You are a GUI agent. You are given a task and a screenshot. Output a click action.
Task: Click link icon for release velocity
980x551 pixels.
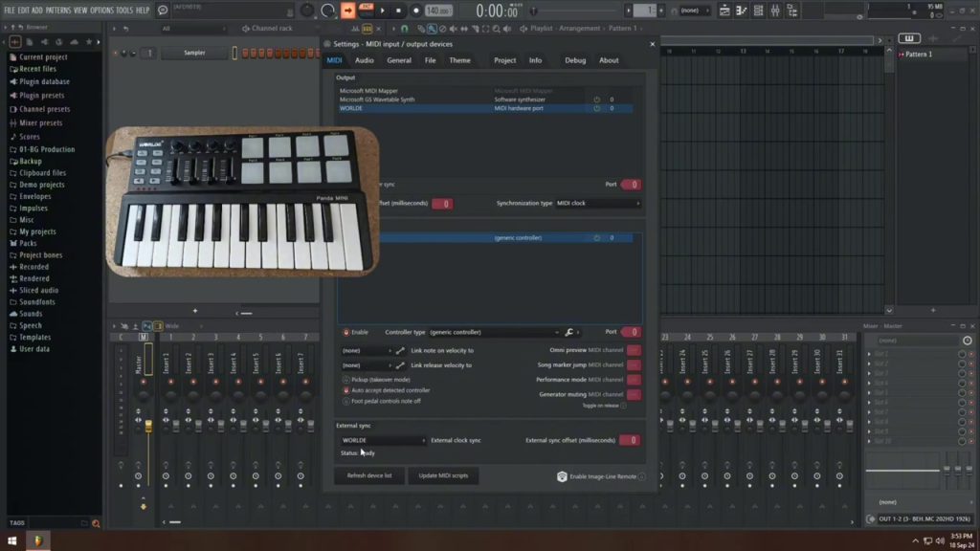pos(400,365)
